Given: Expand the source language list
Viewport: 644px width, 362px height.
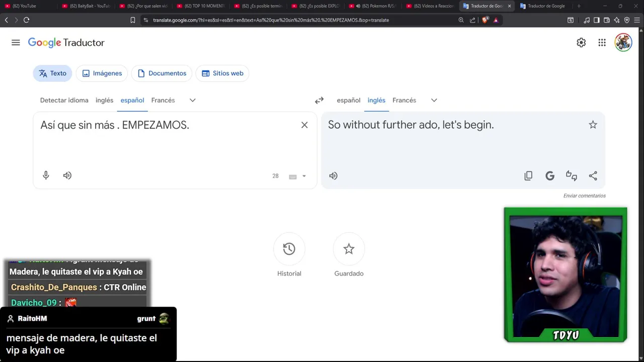Looking at the screenshot, I should coord(192,101).
